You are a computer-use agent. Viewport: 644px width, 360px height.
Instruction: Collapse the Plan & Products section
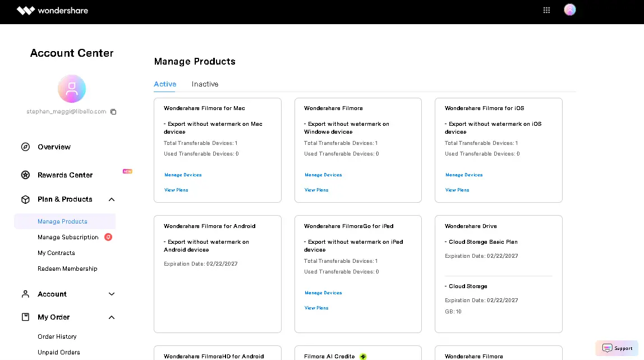click(x=111, y=199)
